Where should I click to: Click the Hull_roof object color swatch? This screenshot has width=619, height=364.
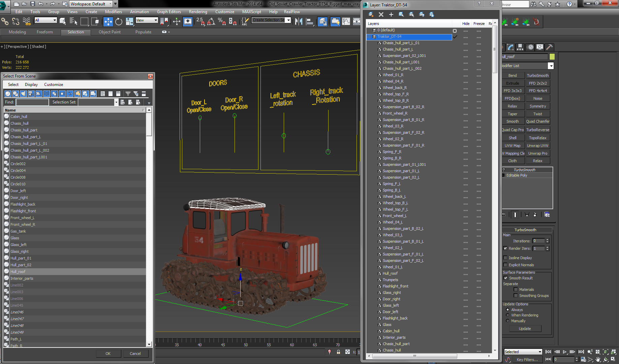[x=552, y=57]
